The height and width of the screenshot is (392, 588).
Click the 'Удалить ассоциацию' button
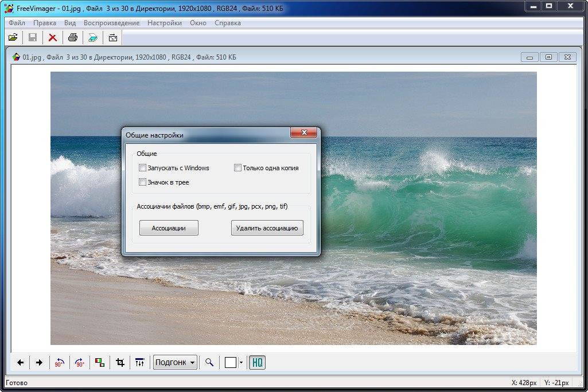pos(267,228)
